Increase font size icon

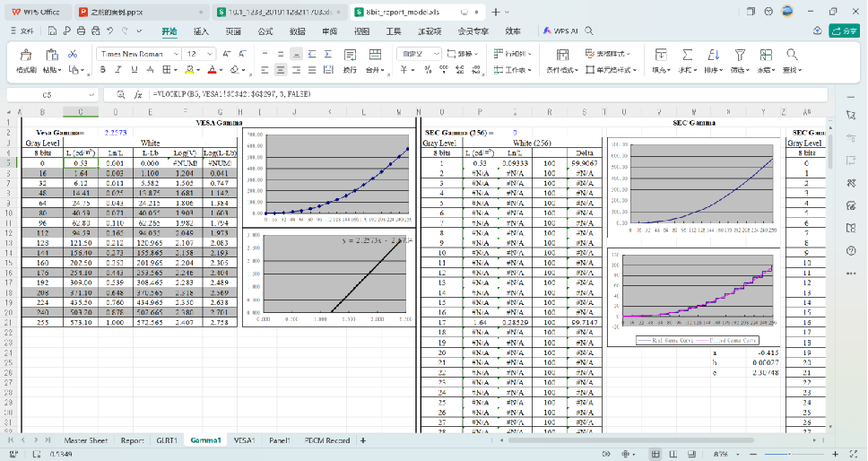[x=226, y=54]
